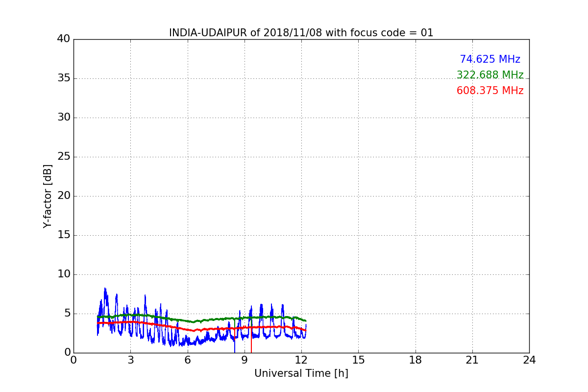The height and width of the screenshot is (392, 588).
Task: Select the green 322.688 MHz legend label
Action: (x=490, y=75)
